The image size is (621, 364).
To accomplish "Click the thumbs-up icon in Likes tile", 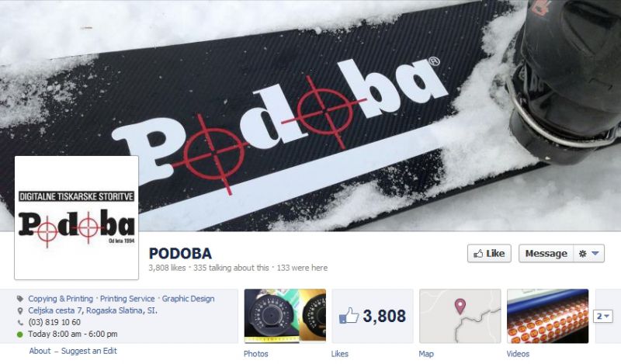I will [x=349, y=316].
